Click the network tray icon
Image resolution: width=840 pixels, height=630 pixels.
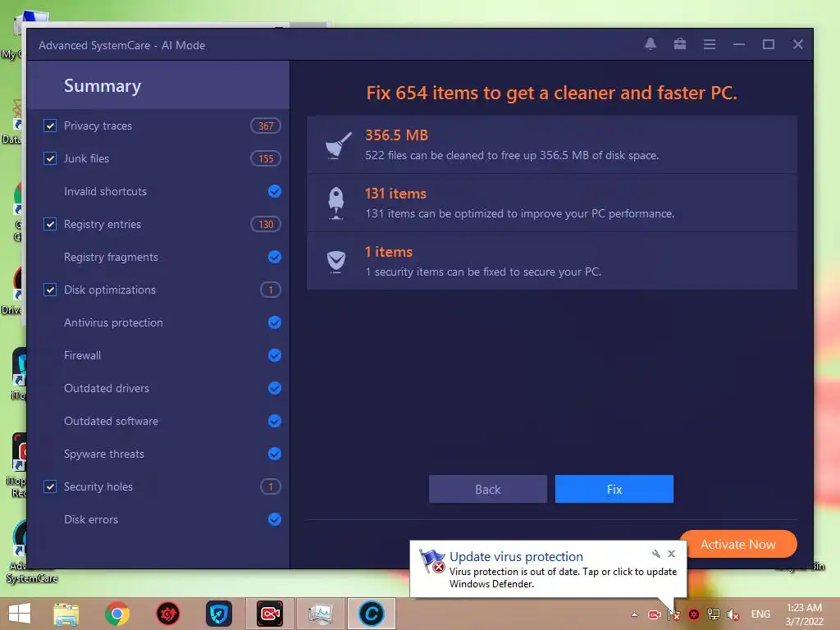click(x=714, y=614)
